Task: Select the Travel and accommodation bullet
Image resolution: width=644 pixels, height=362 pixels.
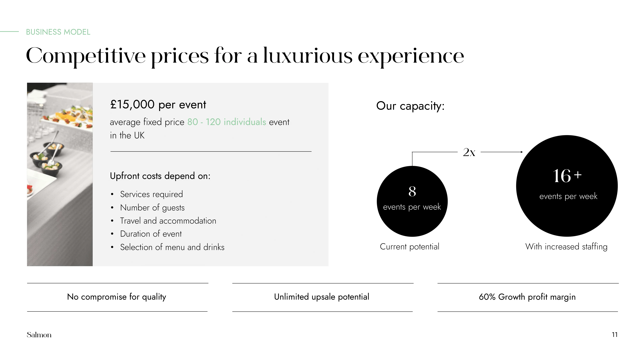Action: (x=168, y=221)
